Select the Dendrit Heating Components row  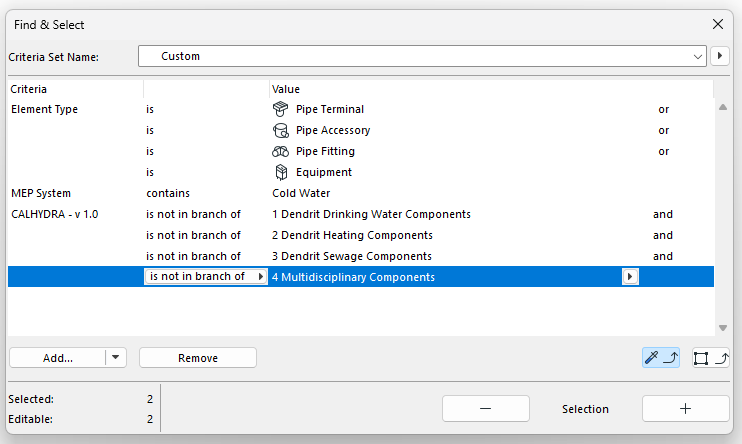(352, 235)
